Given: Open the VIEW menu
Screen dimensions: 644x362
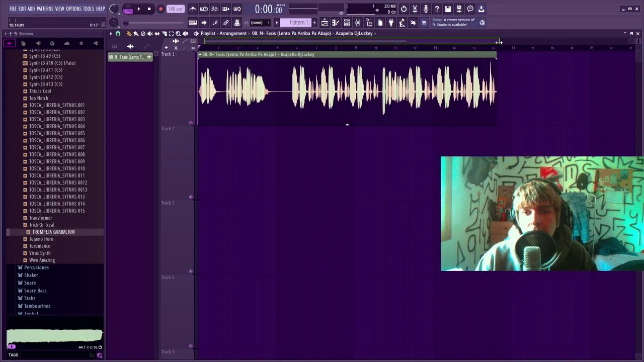Looking at the screenshot, I should click(59, 9).
